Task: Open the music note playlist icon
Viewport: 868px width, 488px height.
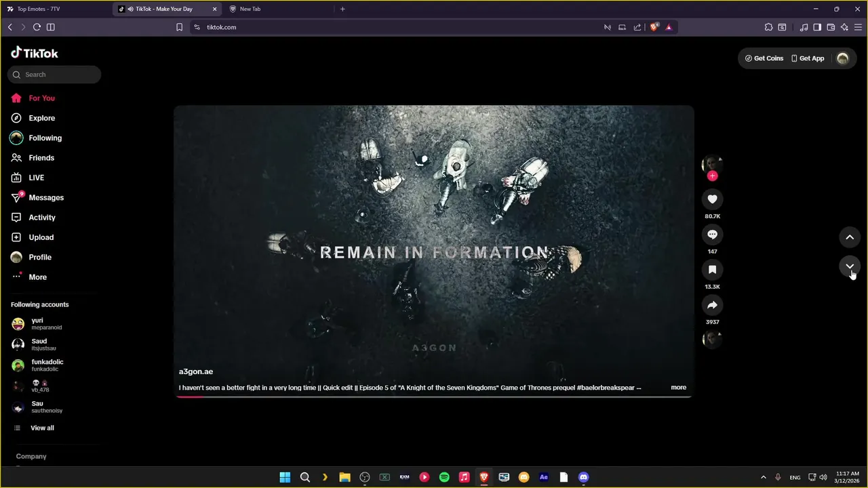Action: coord(804,27)
